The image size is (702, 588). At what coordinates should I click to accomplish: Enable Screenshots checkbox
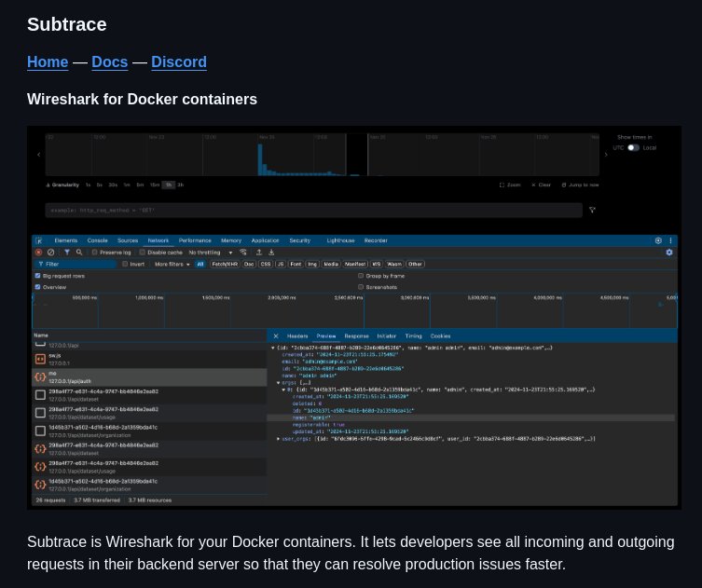click(x=361, y=287)
